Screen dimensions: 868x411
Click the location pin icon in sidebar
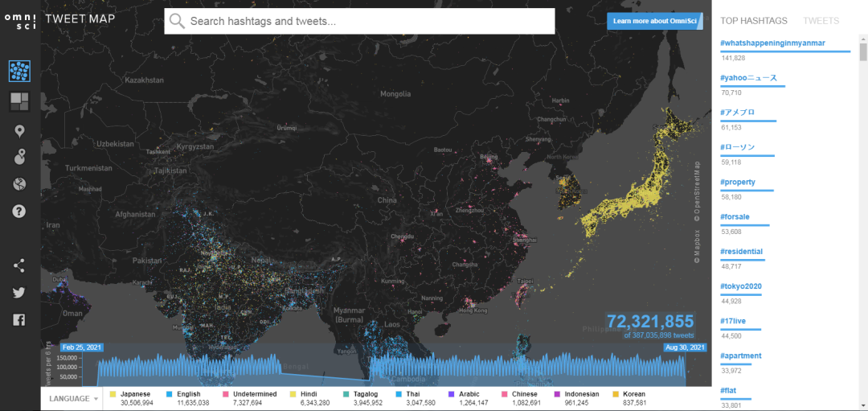pos(19,131)
